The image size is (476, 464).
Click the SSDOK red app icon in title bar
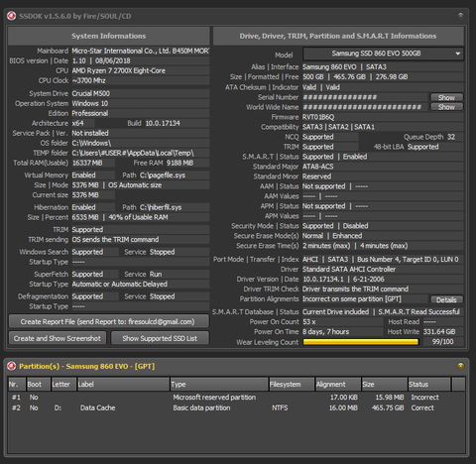point(12,16)
